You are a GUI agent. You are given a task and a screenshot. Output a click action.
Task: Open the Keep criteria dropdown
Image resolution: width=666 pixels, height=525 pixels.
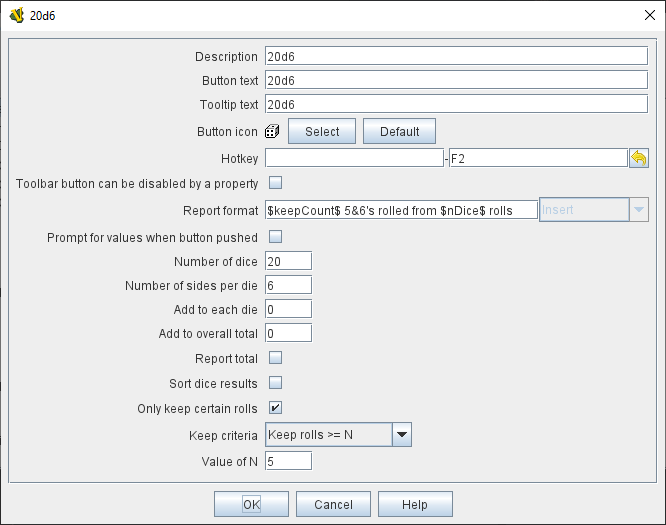coord(401,435)
